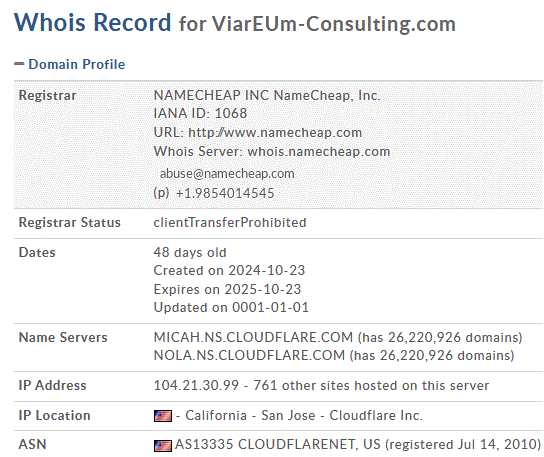This screenshot has width=544, height=457.
Task: Click the Created on 2024-10-23 date
Action: [x=229, y=270]
